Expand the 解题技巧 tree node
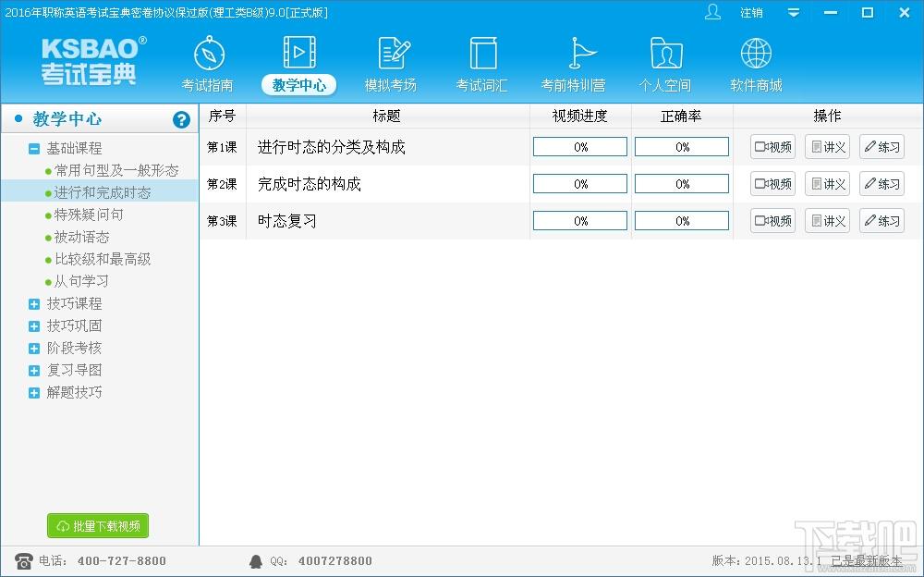924x577 pixels. [x=34, y=392]
